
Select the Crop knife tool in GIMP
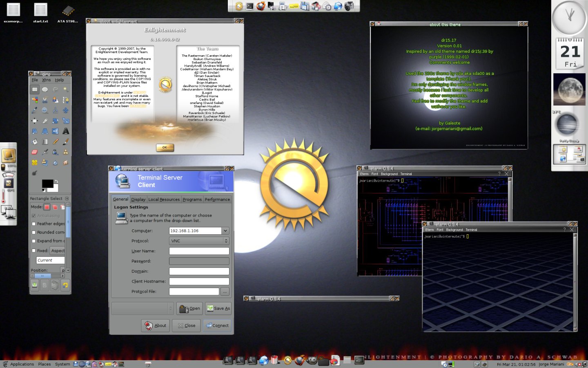(45, 121)
